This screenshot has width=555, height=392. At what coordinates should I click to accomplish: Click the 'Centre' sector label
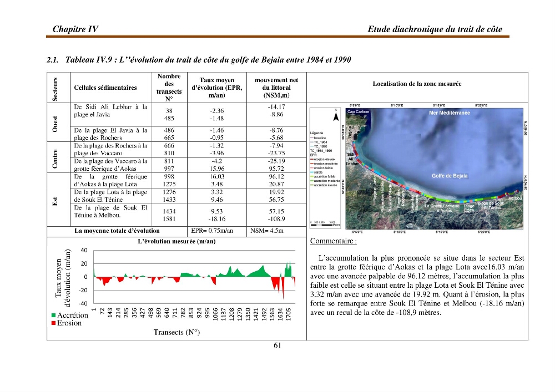[x=55, y=159]
